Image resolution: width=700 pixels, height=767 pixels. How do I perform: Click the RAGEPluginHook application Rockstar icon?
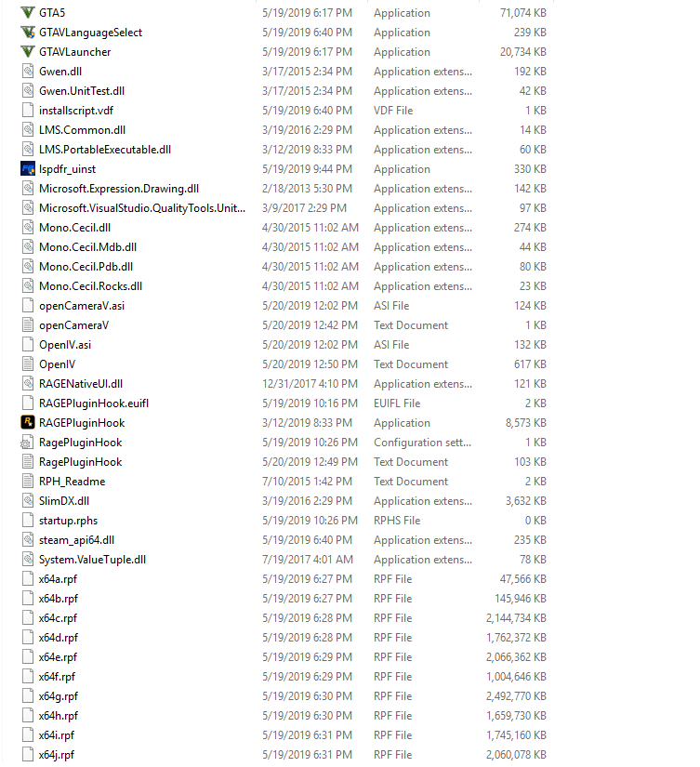click(28, 423)
